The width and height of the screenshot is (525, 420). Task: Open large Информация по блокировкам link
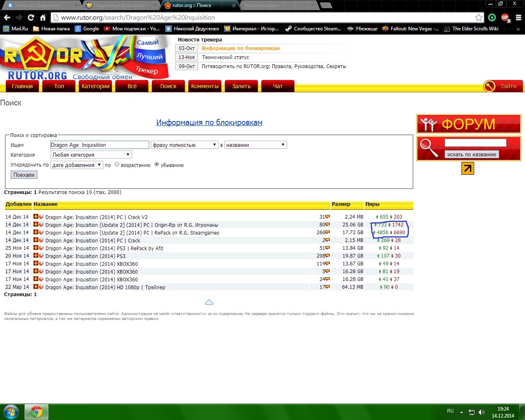[209, 123]
